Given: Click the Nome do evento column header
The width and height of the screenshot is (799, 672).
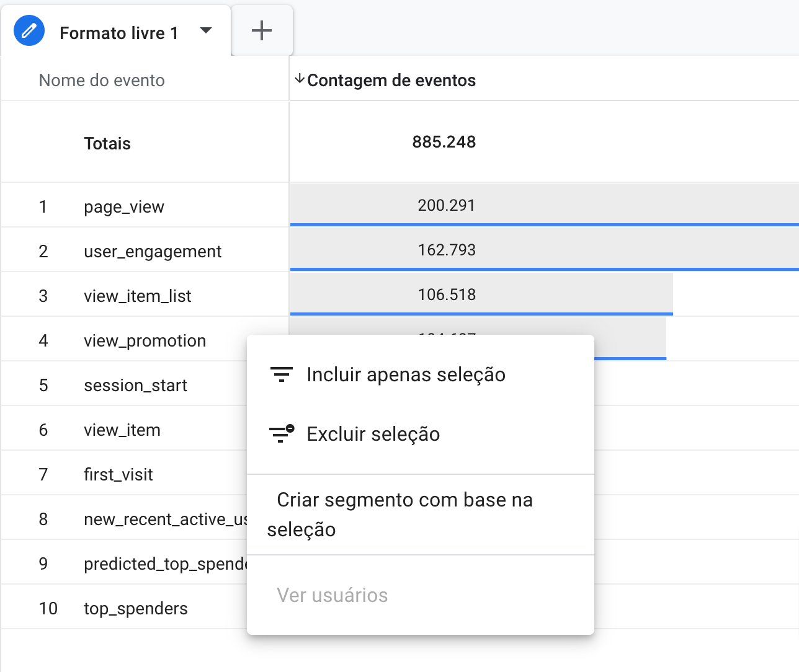Looking at the screenshot, I should tap(102, 81).
